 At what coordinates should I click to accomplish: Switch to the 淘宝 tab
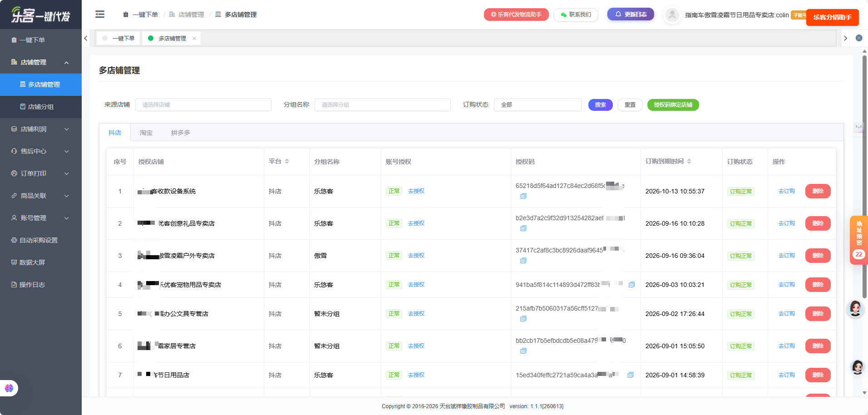point(146,133)
